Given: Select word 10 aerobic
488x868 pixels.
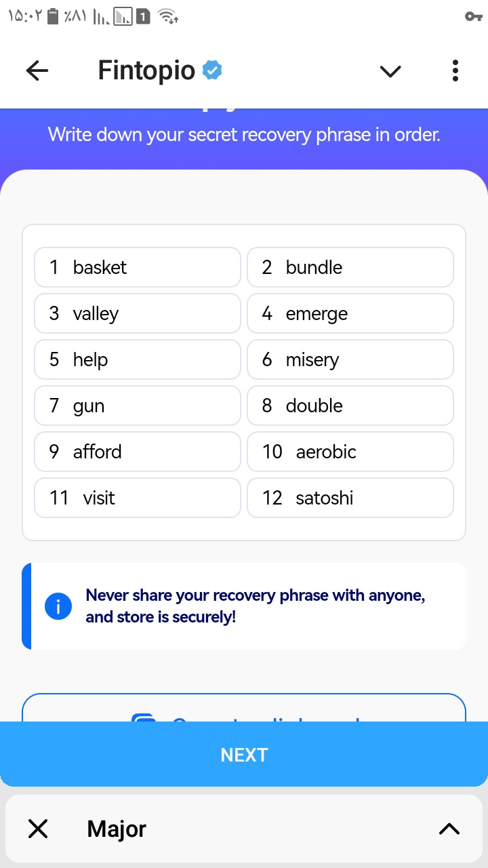Looking at the screenshot, I should 350,452.
